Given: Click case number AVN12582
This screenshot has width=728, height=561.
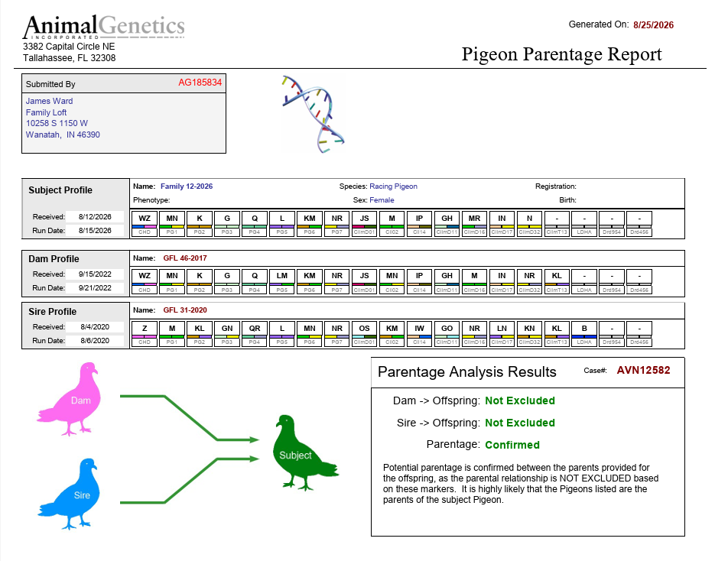Looking at the screenshot, I should [644, 370].
